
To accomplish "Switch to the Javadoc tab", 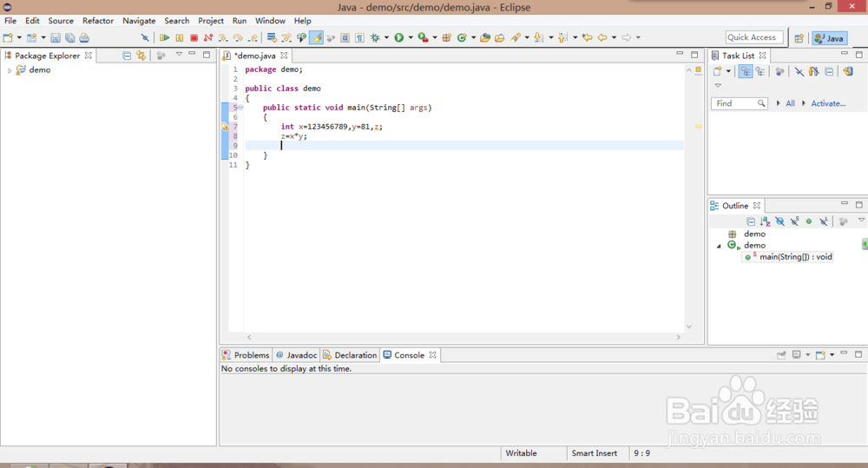I will [296, 355].
